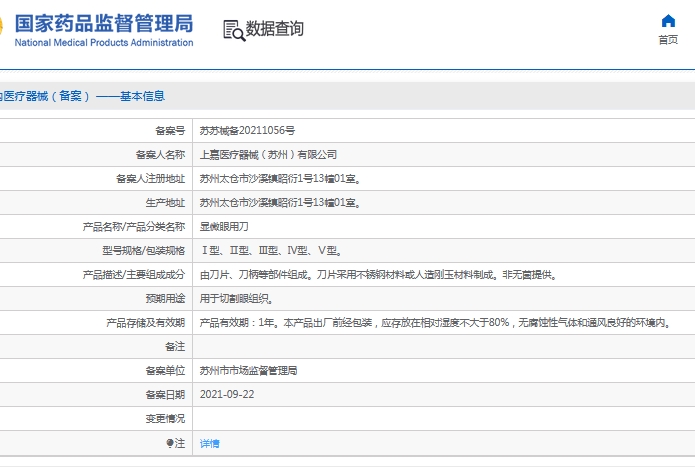Image resolution: width=695 pixels, height=467 pixels.
Task: Click storage text starting 产品有效期:1年
Action: pyautogui.click(x=437, y=323)
